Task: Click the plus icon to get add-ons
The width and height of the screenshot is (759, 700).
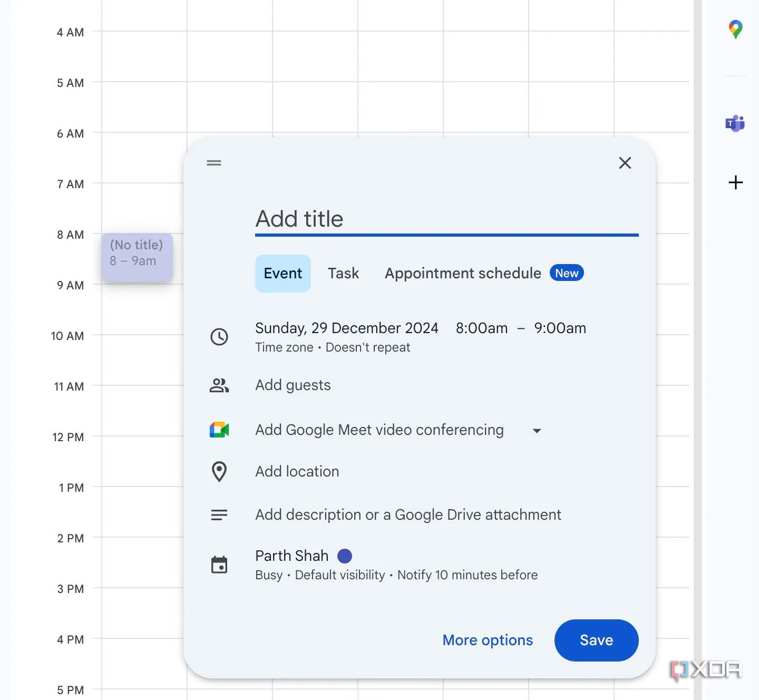Action: 735,182
